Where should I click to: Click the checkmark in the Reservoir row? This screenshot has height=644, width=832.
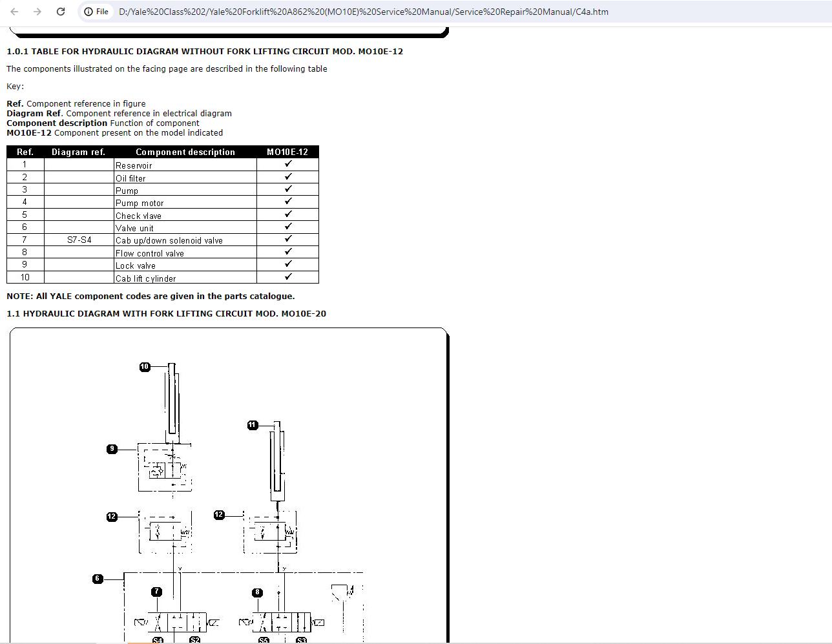click(288, 164)
